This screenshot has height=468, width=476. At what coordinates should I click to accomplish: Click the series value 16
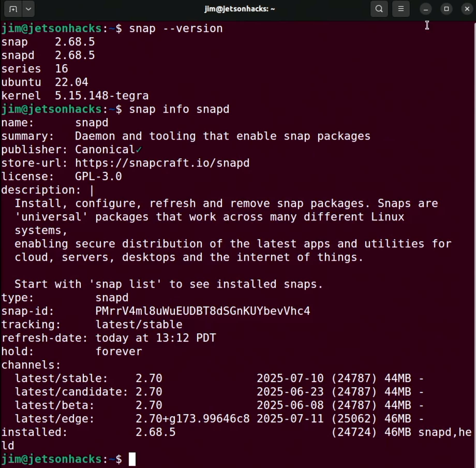click(x=61, y=69)
